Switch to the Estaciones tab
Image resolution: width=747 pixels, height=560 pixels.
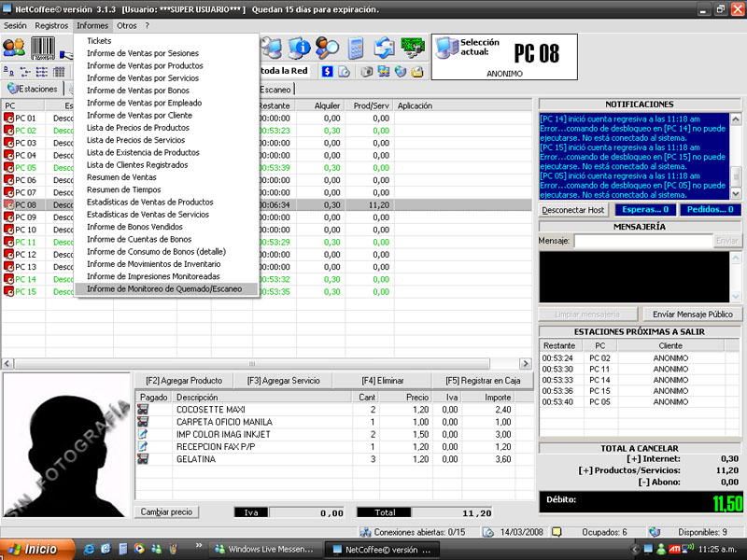(x=33, y=89)
